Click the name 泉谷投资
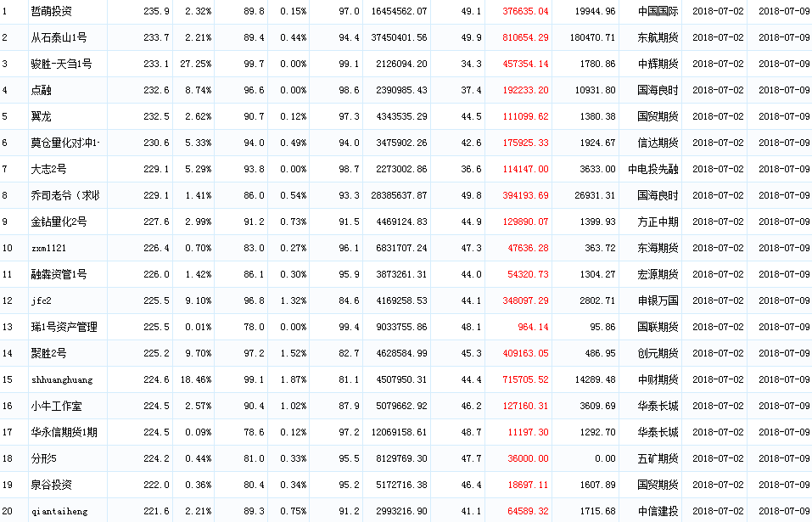812x522 pixels. pyautogui.click(x=51, y=485)
